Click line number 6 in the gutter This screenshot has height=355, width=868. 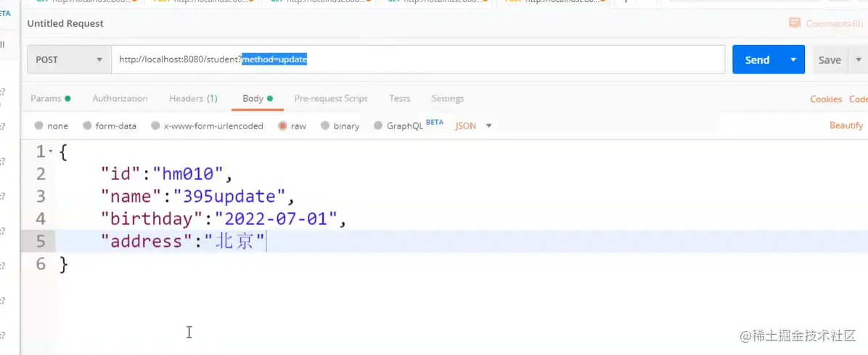click(41, 264)
